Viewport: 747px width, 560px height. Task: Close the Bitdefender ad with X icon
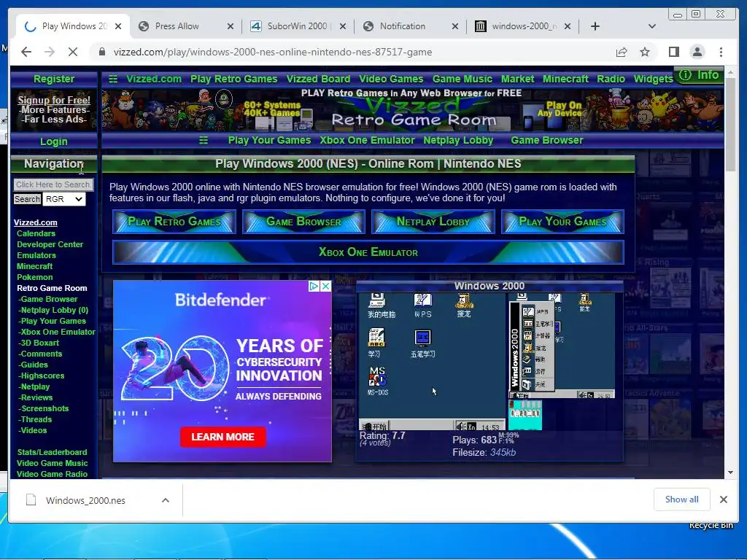coord(325,286)
